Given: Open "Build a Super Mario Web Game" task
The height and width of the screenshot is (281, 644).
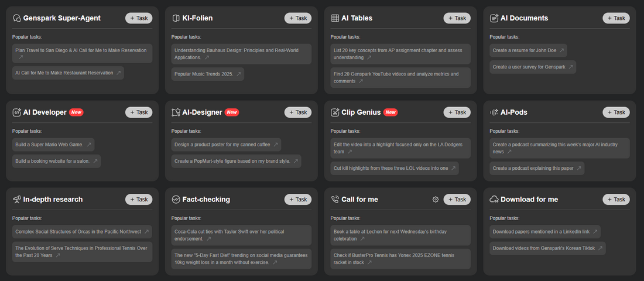Looking at the screenshot, I should pos(53,145).
